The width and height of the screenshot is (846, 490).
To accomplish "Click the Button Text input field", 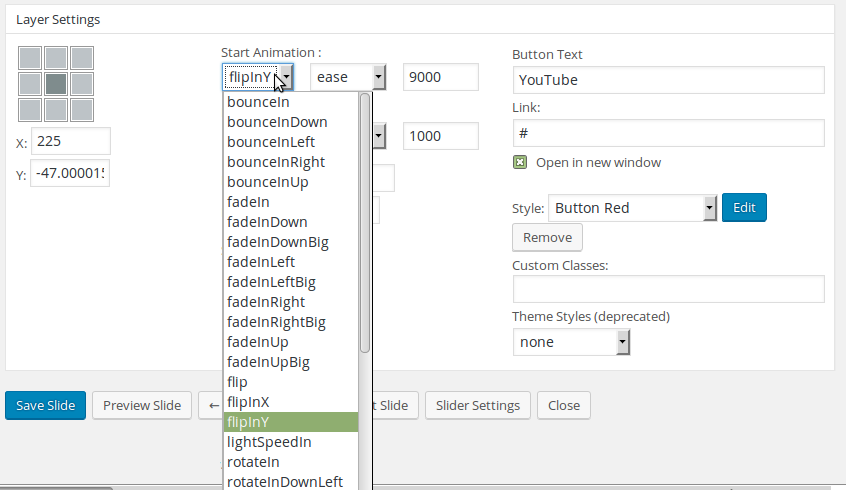I will click(667, 80).
